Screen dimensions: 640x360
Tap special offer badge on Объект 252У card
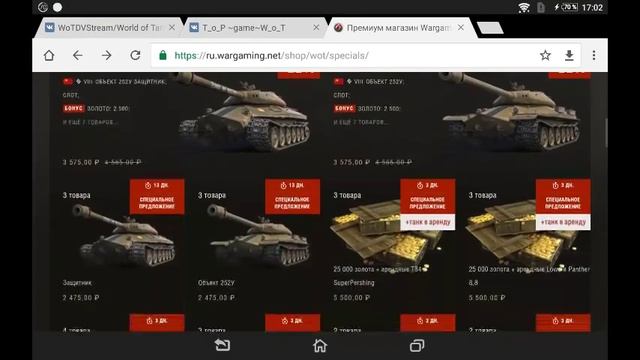click(293, 196)
